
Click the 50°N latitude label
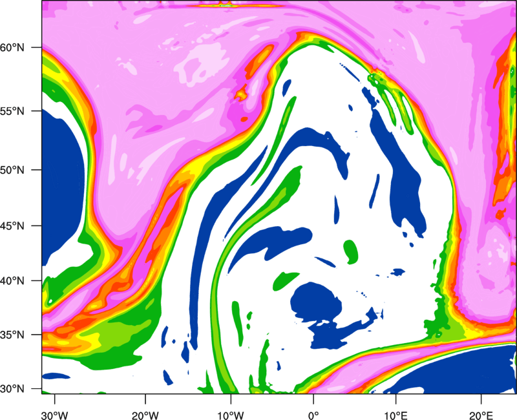[x=12, y=170]
